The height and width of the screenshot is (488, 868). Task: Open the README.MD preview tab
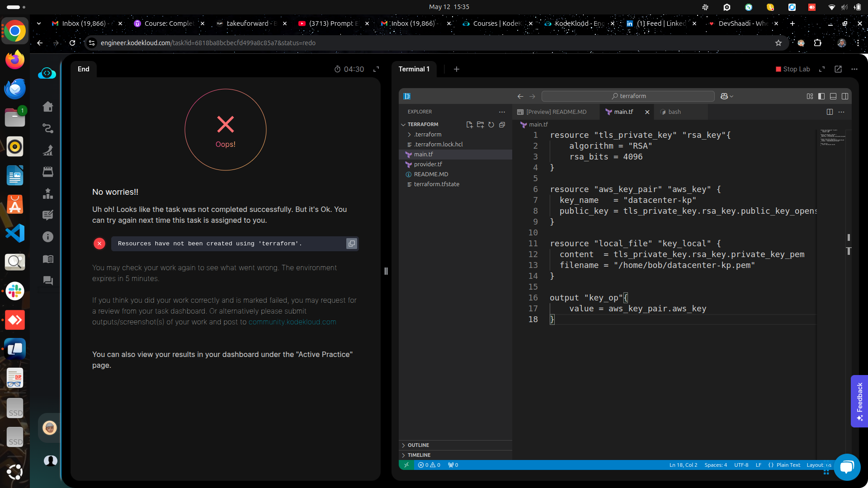tap(556, 112)
